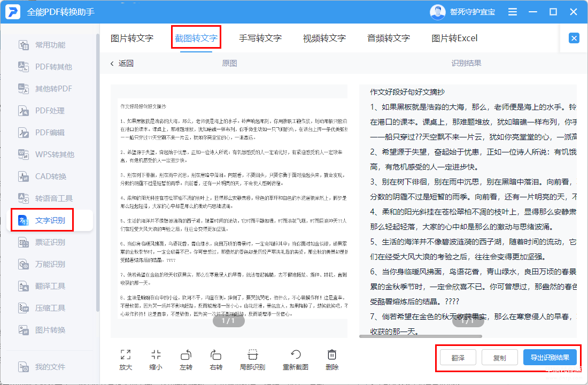
Task: Click result line starting 4、柔和的阳光
Action: pos(473,212)
